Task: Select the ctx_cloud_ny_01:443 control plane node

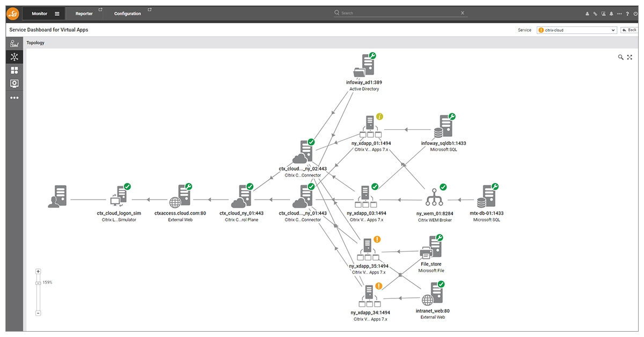Action: pyautogui.click(x=242, y=196)
